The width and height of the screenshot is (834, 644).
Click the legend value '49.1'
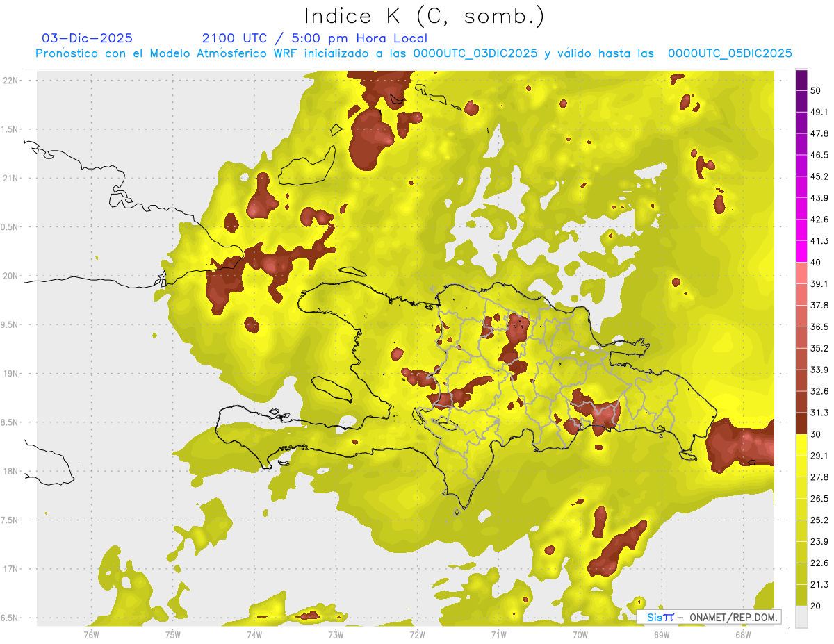(x=819, y=112)
